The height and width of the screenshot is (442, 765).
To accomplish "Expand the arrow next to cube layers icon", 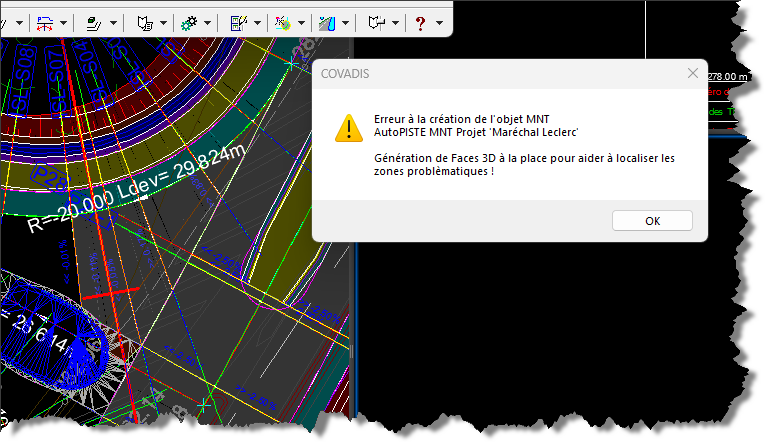I will (113, 23).
